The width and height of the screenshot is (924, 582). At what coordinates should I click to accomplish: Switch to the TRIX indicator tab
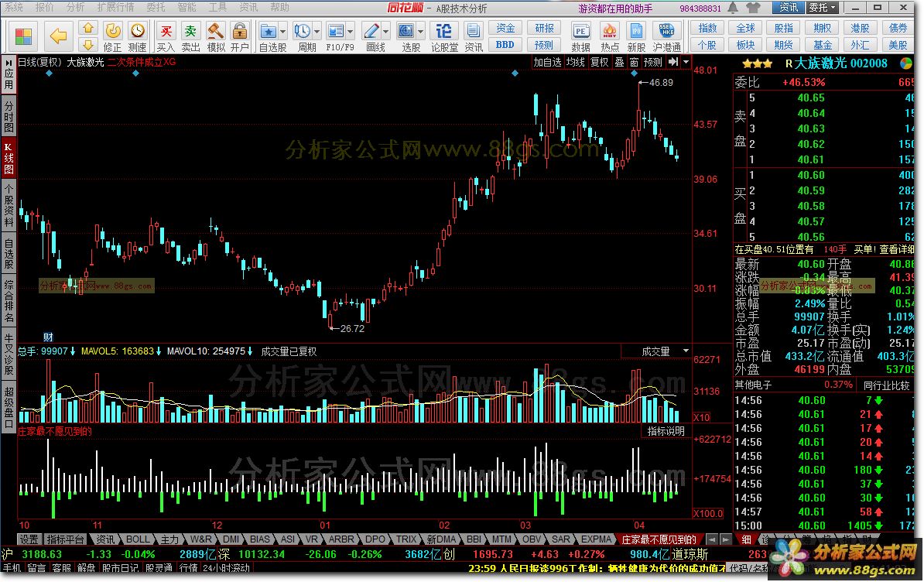coord(406,539)
